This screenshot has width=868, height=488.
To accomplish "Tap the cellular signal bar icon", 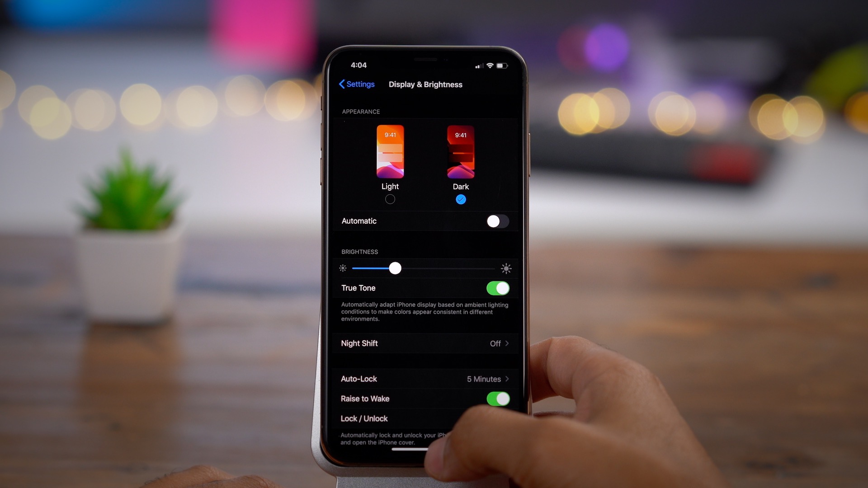I will pyautogui.click(x=476, y=65).
